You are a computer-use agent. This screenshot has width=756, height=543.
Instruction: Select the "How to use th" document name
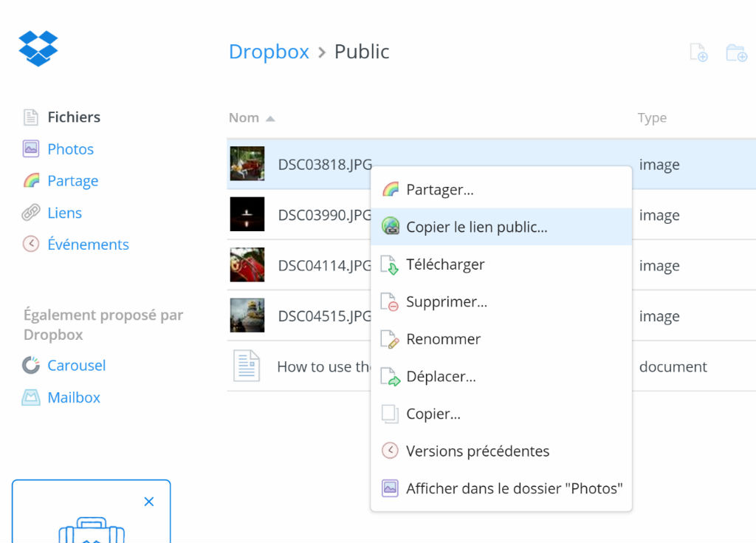coord(324,367)
